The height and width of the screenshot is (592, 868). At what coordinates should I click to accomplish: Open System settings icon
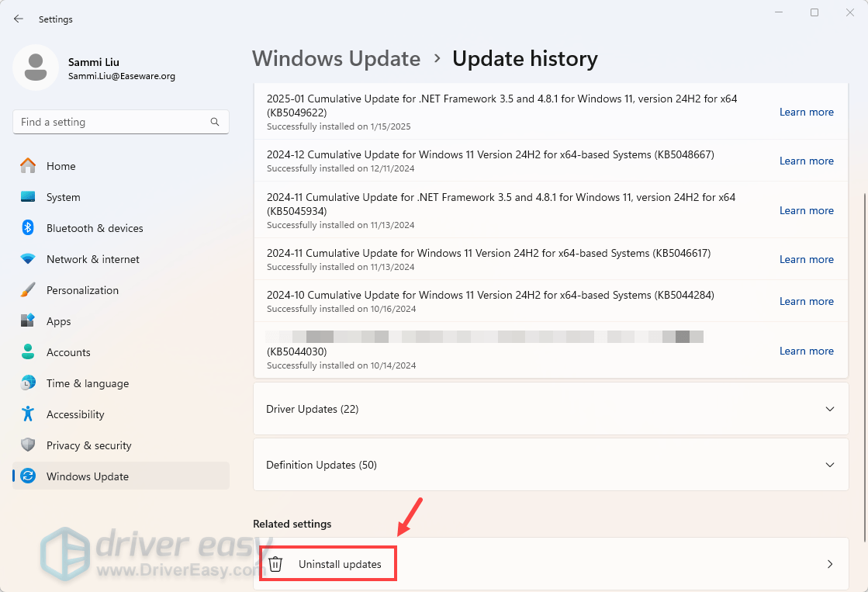pos(28,197)
